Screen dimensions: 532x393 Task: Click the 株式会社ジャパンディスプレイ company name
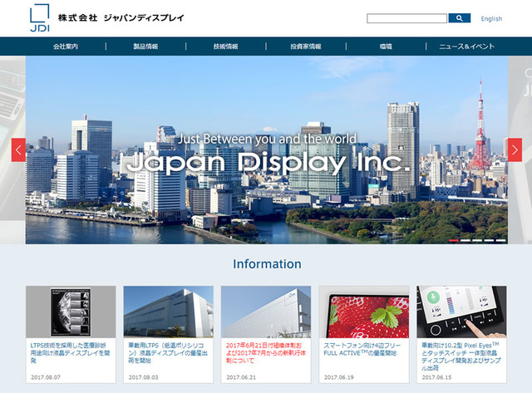tap(121, 17)
